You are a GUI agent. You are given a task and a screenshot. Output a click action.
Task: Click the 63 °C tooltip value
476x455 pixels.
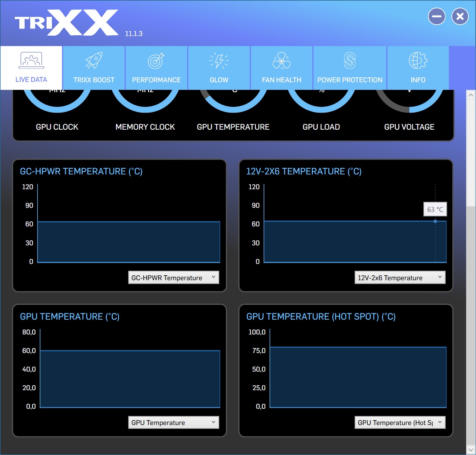(435, 209)
